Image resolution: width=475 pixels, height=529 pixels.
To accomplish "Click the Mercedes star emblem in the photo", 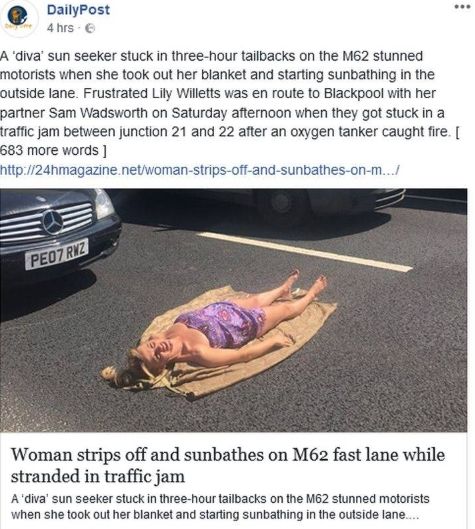I will click(x=53, y=222).
